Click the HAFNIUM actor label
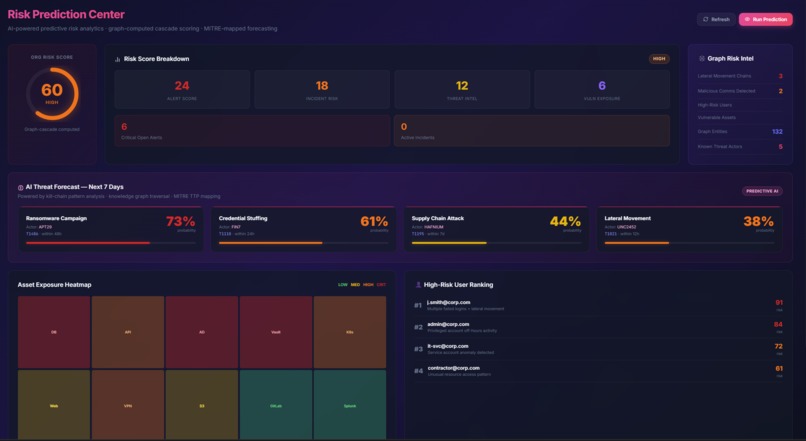The height and width of the screenshot is (441, 806). [x=434, y=227]
